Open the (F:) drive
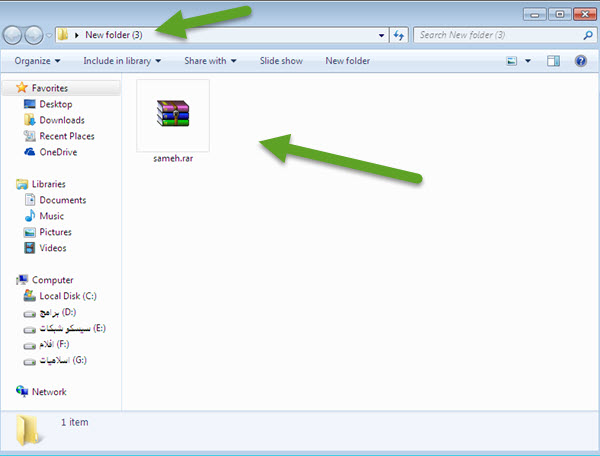 click(x=54, y=345)
